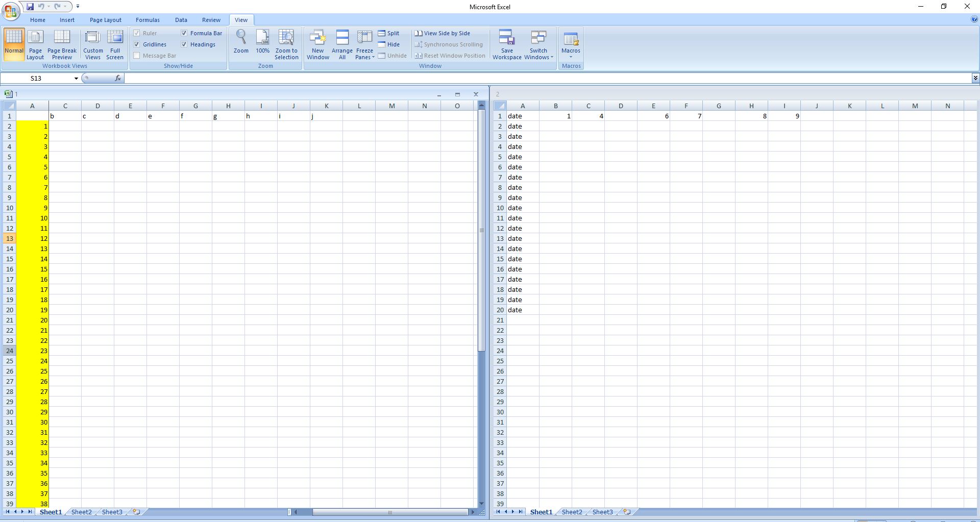
Task: Click the Split button
Action: [389, 33]
